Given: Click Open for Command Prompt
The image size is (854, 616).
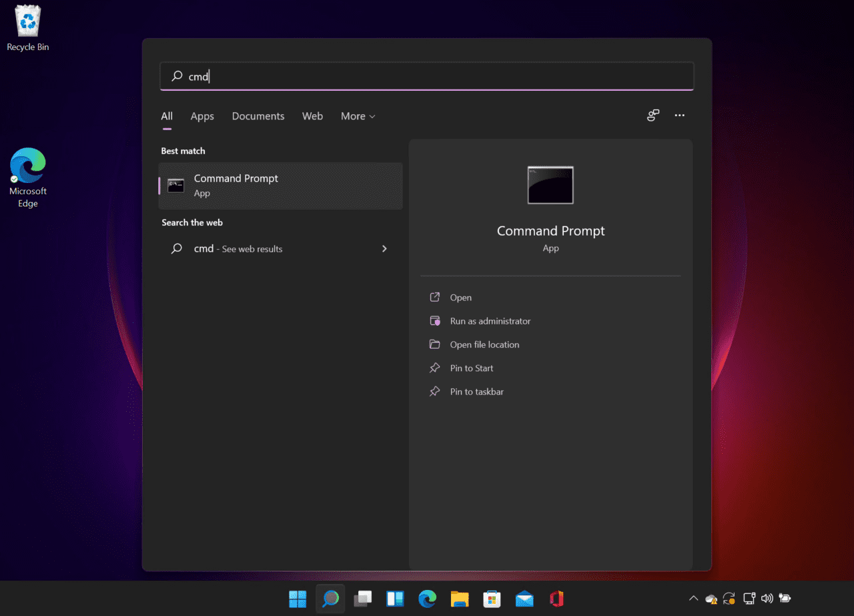Looking at the screenshot, I should coord(460,298).
